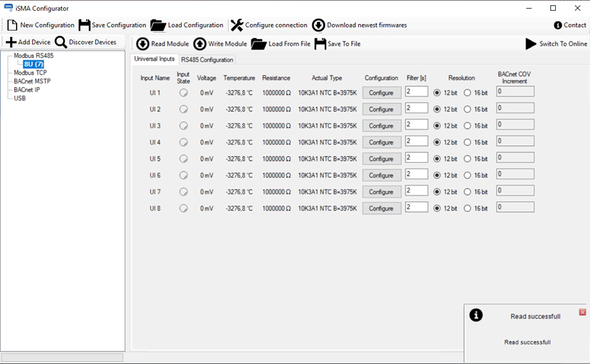Click the Write Module upload icon

[200, 44]
